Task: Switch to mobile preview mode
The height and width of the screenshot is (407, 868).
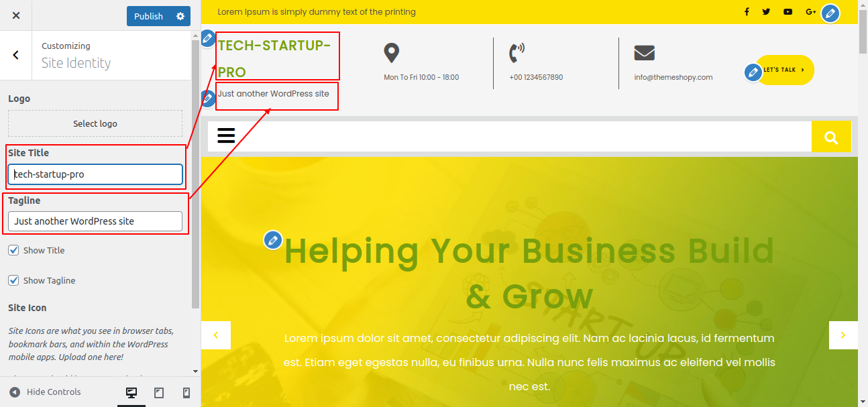Action: [186, 393]
